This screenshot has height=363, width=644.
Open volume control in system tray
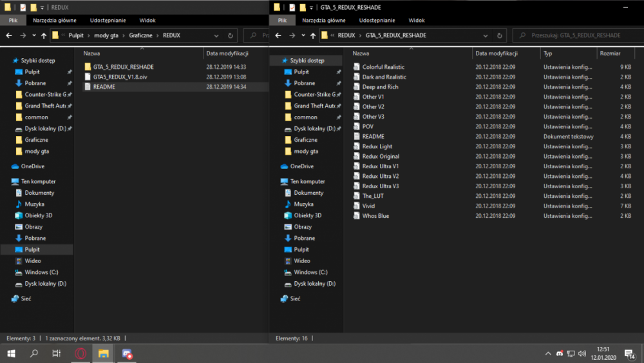[x=582, y=353]
